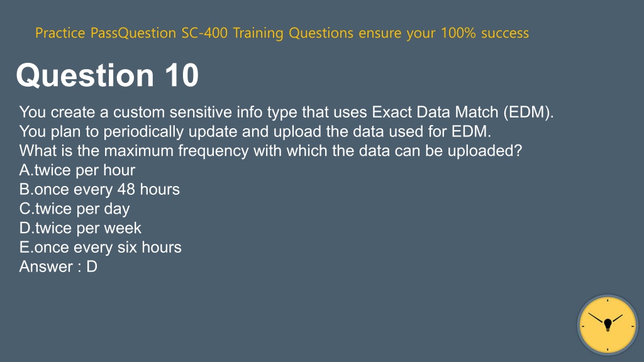Screen dimensions: 644x362
Task: Choose option D twice per week
Action: coord(80,228)
